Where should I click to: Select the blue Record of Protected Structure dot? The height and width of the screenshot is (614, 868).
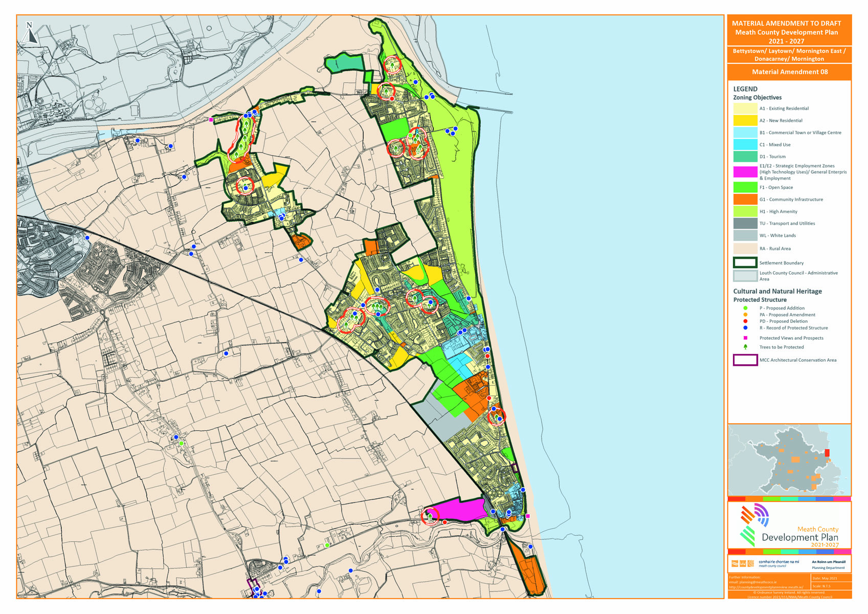[x=745, y=327]
